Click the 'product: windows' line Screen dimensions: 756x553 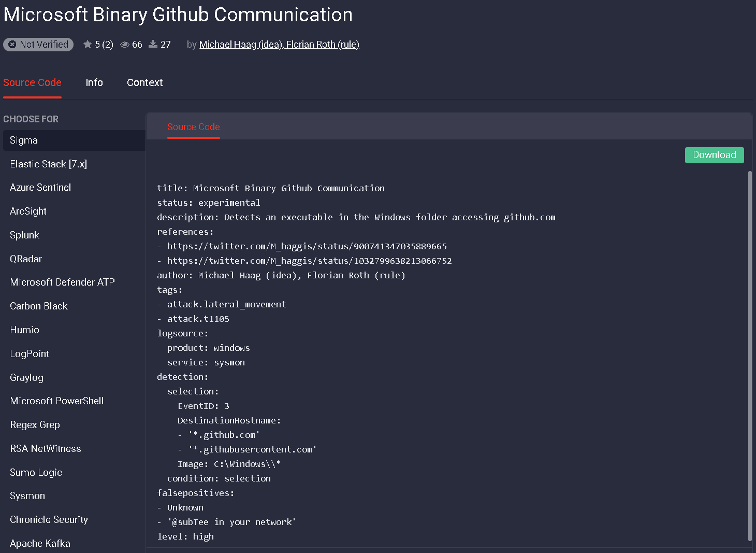pyautogui.click(x=209, y=348)
